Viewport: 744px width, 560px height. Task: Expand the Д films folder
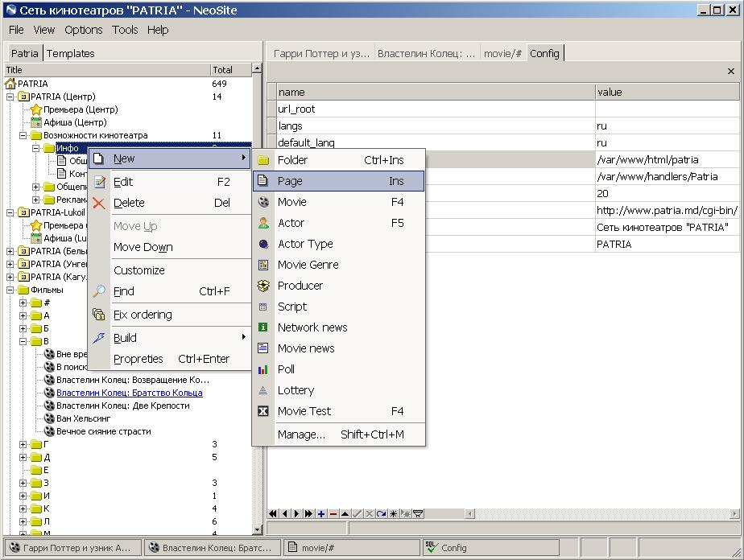[x=24, y=457]
